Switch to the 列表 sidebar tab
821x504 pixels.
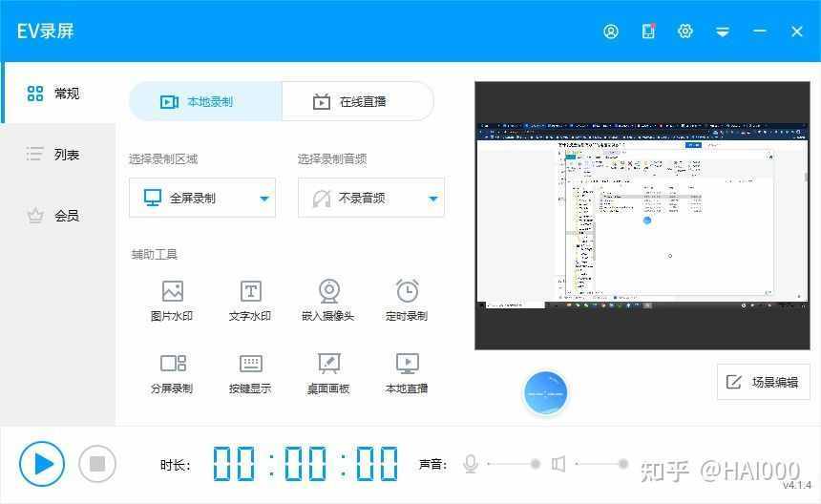pyautogui.click(x=58, y=155)
